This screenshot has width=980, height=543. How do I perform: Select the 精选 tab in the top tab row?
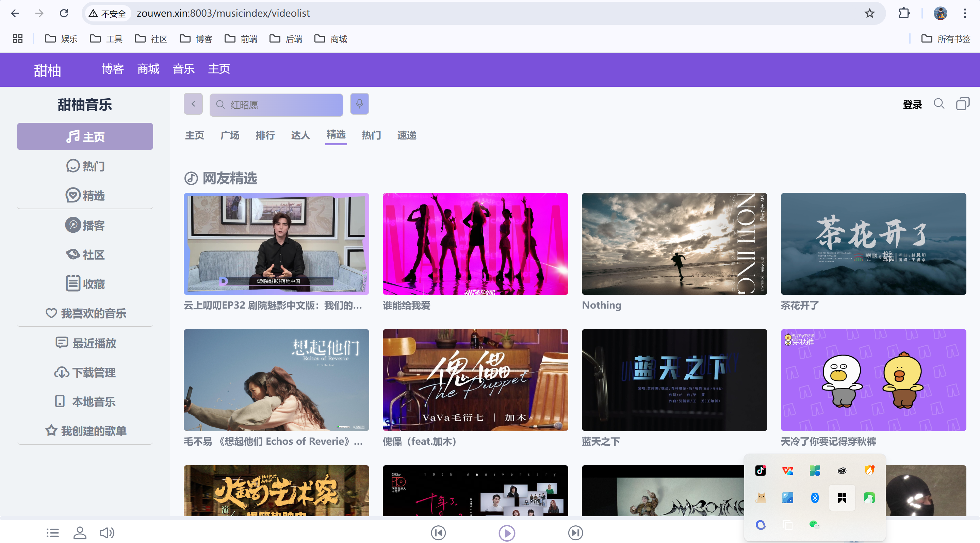(336, 135)
